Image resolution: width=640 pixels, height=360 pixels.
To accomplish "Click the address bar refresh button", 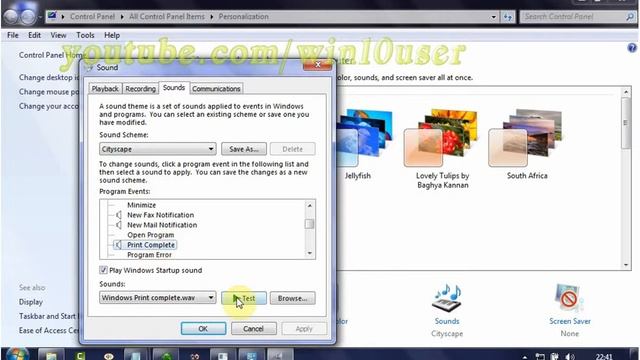I will 508,17.
